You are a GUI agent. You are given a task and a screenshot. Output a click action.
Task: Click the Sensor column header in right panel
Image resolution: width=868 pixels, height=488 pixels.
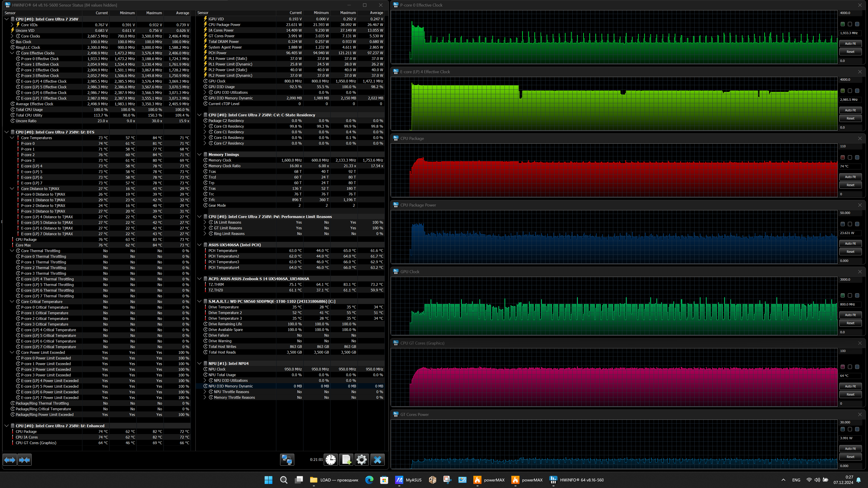click(203, 13)
